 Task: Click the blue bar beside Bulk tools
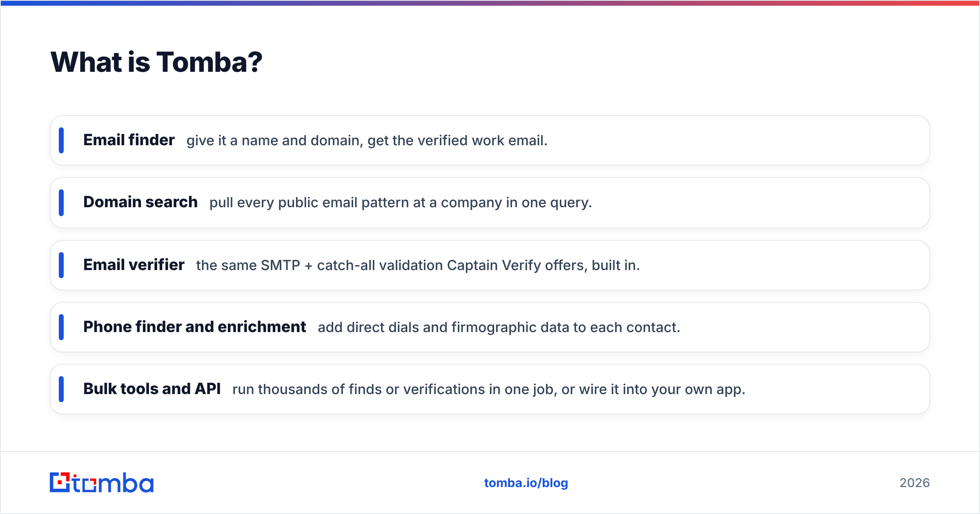pyautogui.click(x=61, y=389)
